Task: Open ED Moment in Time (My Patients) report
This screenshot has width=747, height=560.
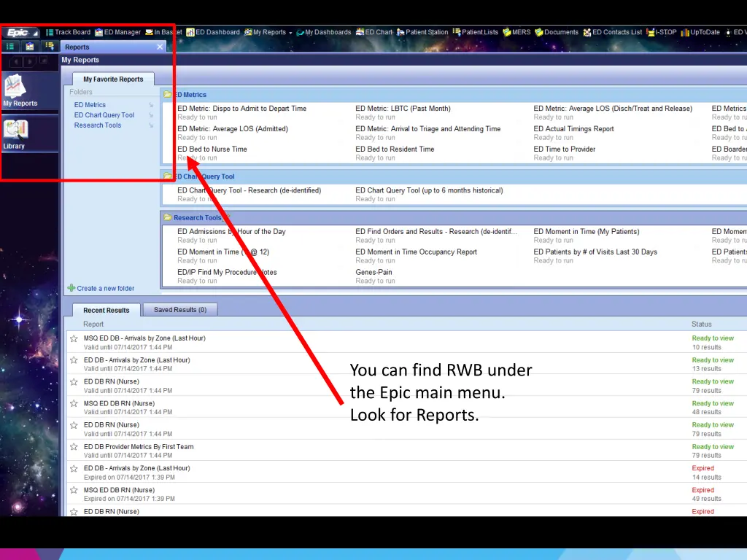Action: (x=587, y=231)
